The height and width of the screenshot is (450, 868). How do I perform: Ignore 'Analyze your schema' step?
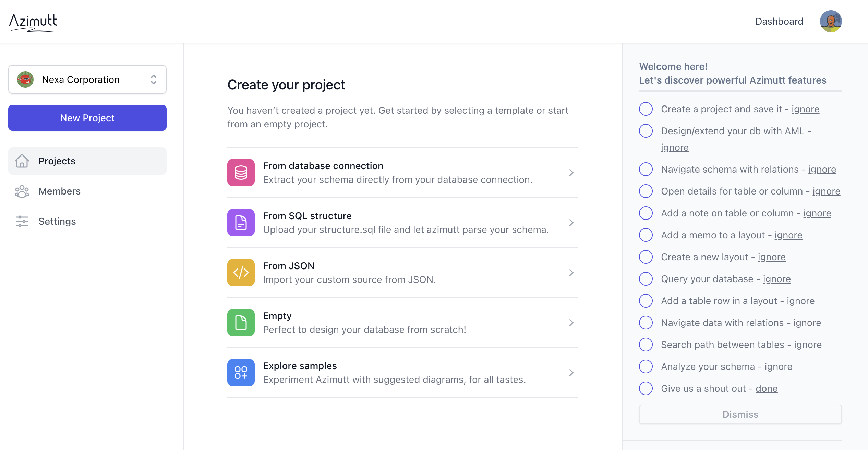click(x=778, y=367)
